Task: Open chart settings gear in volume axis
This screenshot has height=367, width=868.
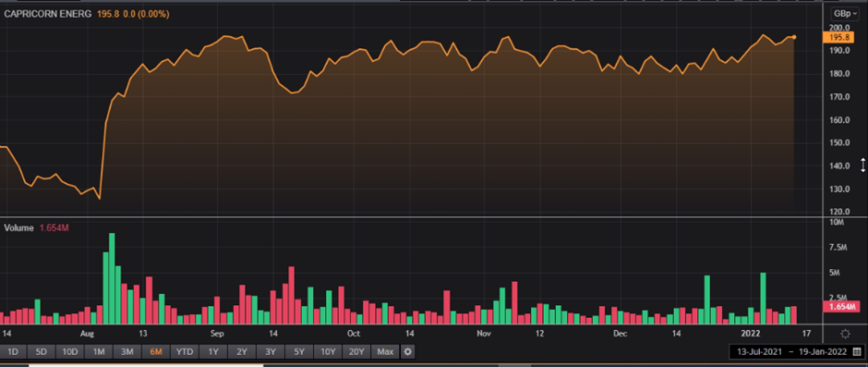Action: click(845, 334)
